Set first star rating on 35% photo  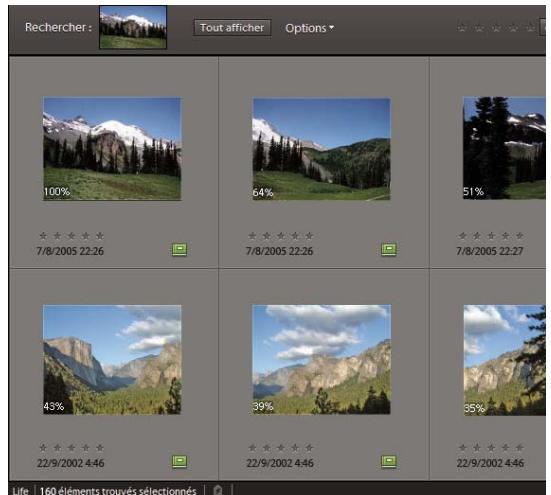click(x=462, y=447)
